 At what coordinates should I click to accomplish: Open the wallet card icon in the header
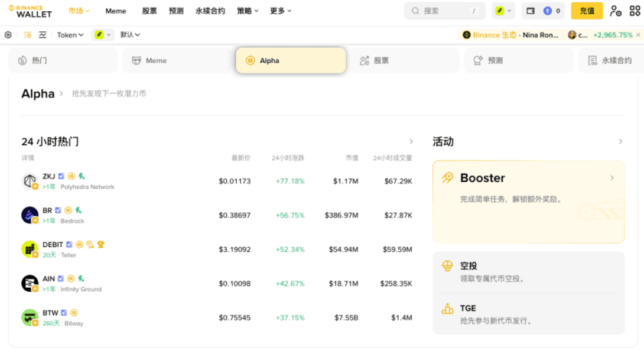click(x=531, y=11)
